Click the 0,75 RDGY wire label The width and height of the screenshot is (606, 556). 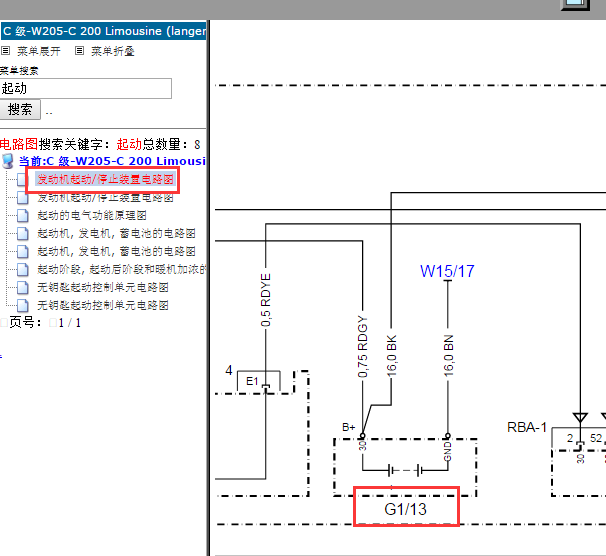(363, 347)
